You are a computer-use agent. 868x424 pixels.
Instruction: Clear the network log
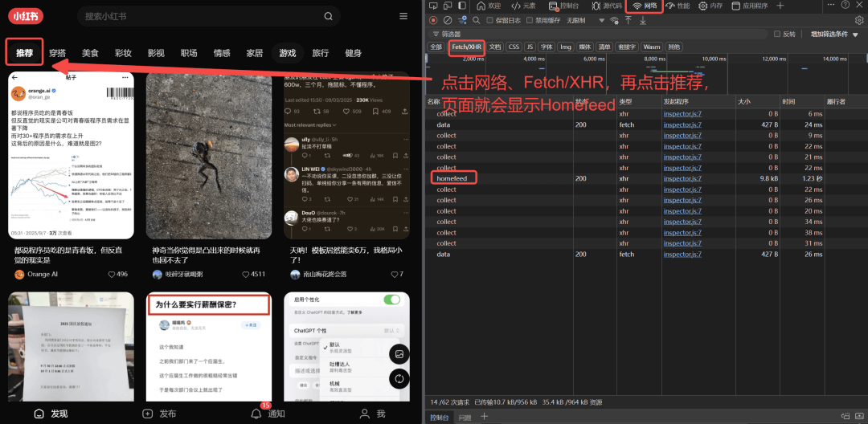coord(447,20)
